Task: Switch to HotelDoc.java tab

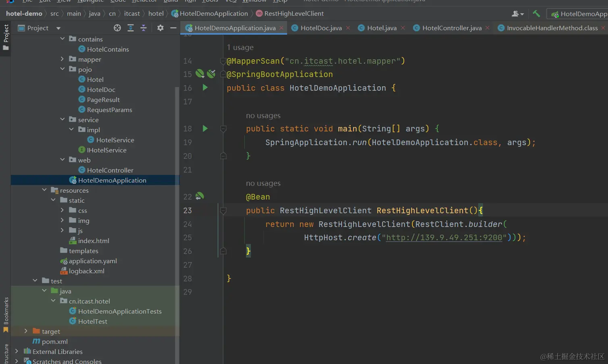Action: (321, 28)
